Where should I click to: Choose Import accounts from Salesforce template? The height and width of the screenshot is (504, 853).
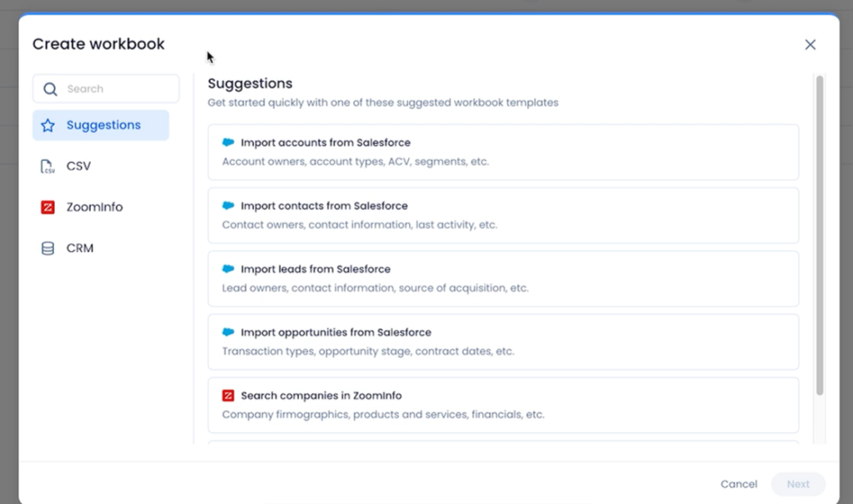[x=502, y=152]
